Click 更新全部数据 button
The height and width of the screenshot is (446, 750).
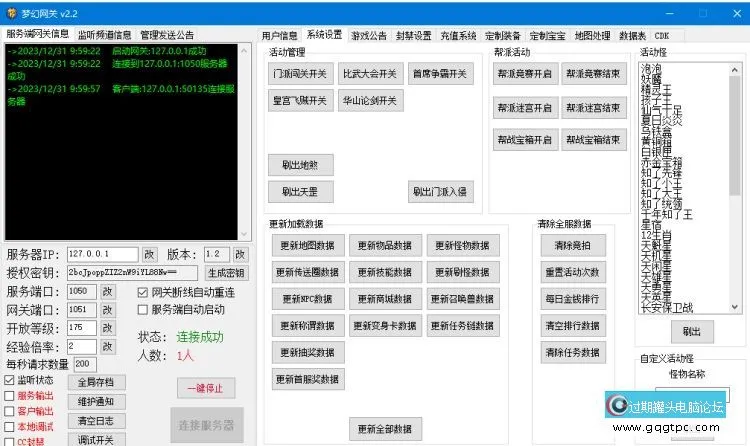(x=386, y=429)
